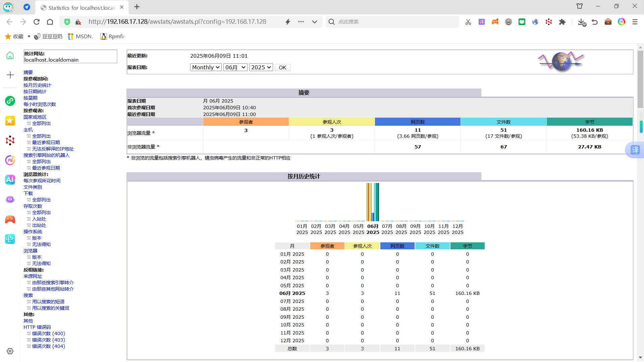This screenshot has width=644, height=362.
Task: Open the sidebar star favorites icon
Action: pyautogui.click(x=10, y=121)
